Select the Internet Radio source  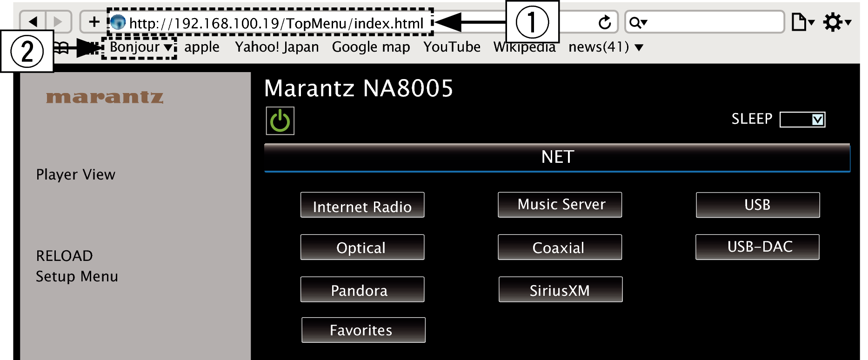coord(362,205)
